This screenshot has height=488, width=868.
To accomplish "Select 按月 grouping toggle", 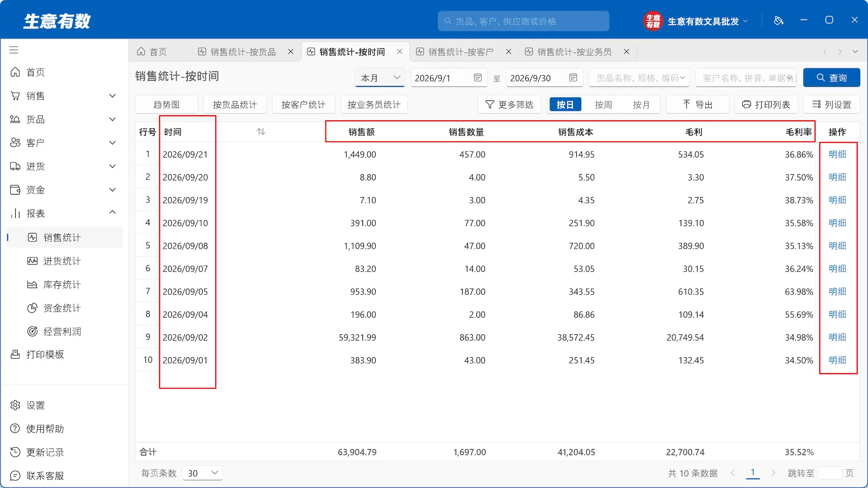I will tap(641, 104).
